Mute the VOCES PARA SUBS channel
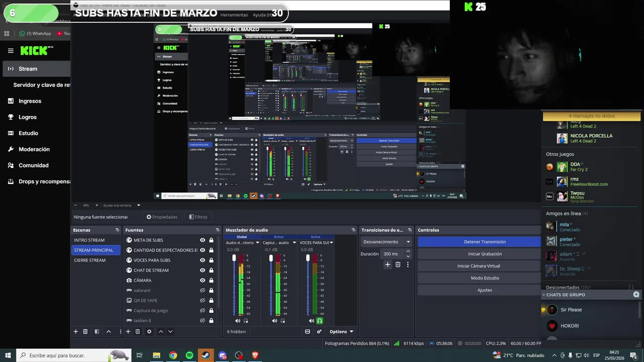This screenshot has width=644, height=362. coord(311,321)
